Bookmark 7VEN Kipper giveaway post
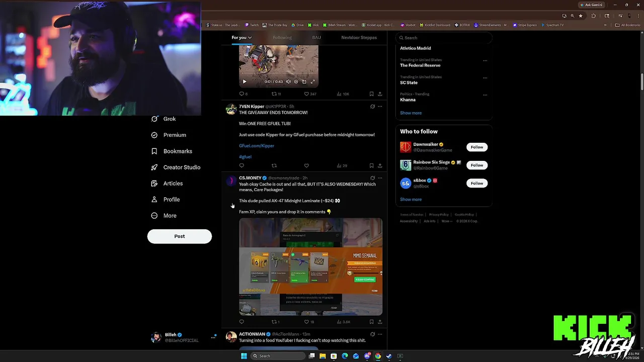Viewport: 644px width, 362px height. point(371,165)
